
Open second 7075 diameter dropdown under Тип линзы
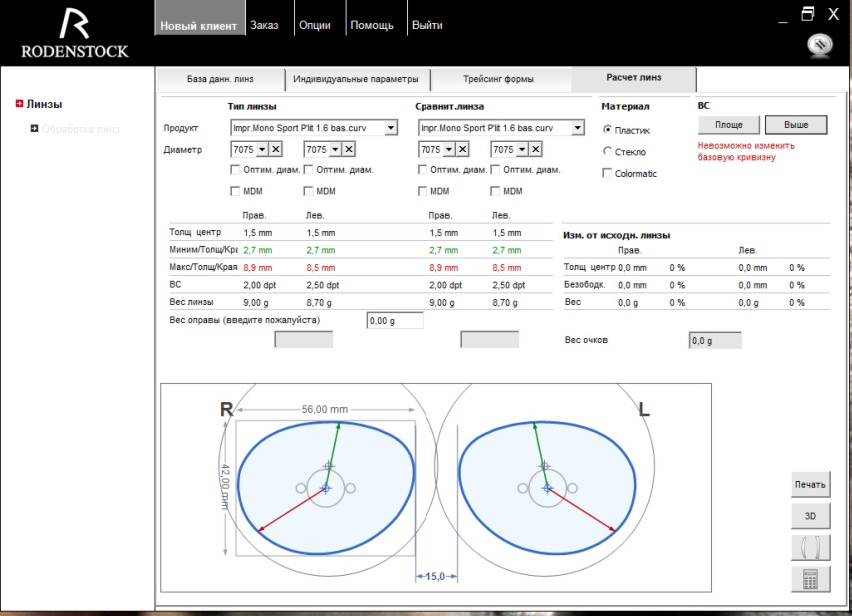point(335,149)
